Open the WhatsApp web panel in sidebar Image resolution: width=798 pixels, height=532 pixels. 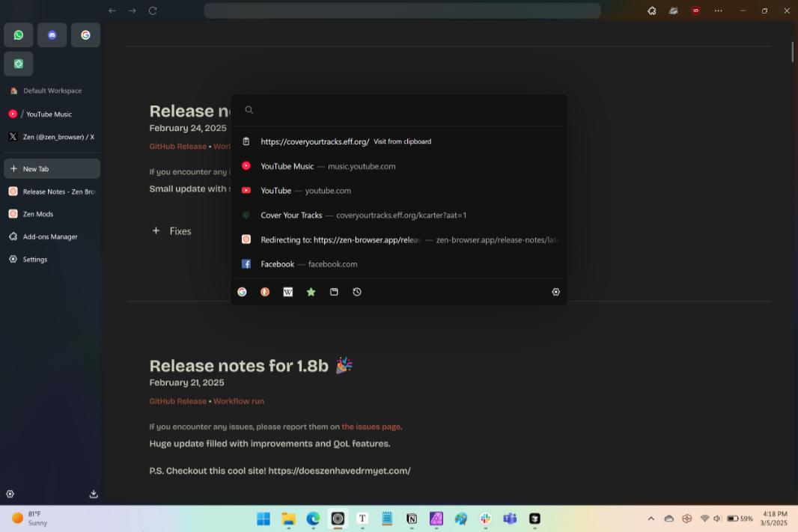[x=18, y=34]
